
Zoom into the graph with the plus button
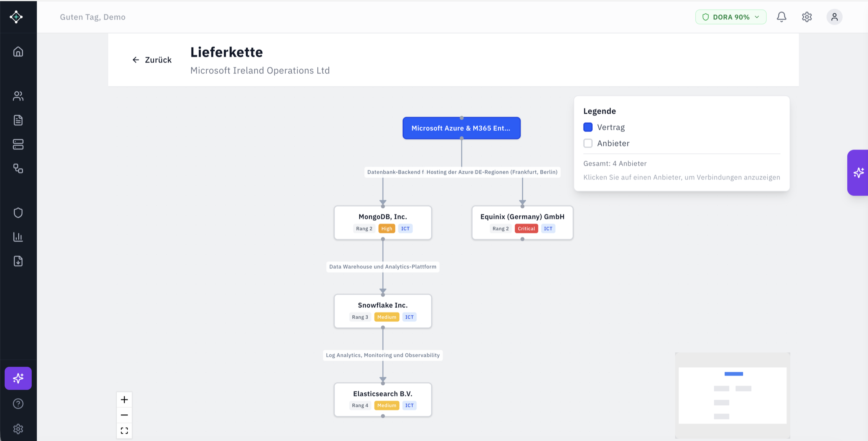[x=124, y=399]
